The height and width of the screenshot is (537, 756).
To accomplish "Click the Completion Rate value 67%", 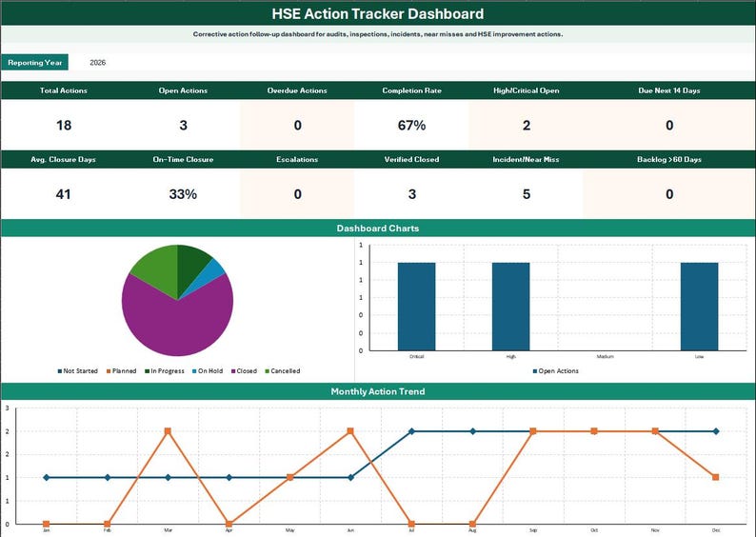I will pos(411,126).
